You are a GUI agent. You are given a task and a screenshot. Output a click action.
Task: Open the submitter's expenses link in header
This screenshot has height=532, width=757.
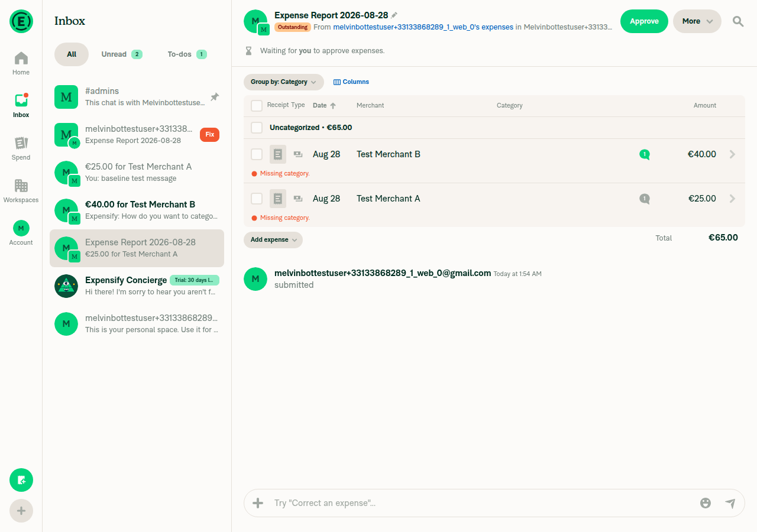tap(423, 27)
